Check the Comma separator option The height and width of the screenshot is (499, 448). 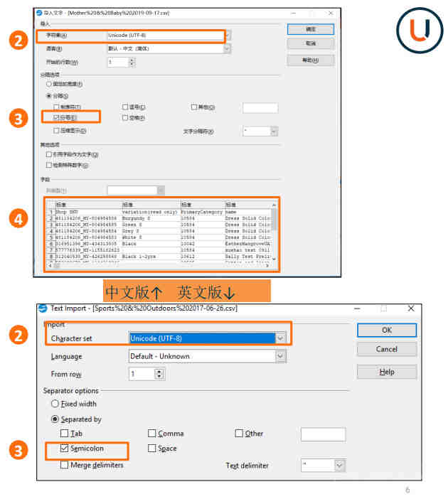[x=153, y=434]
